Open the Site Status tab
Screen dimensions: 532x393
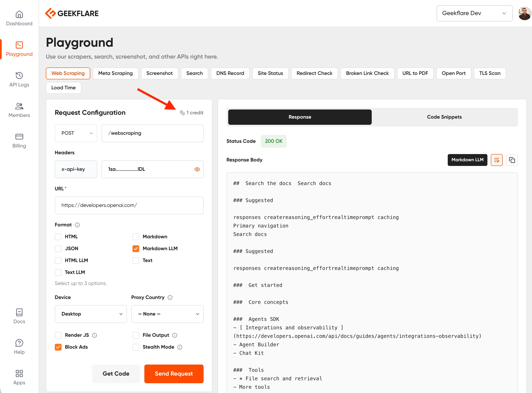(x=270, y=73)
